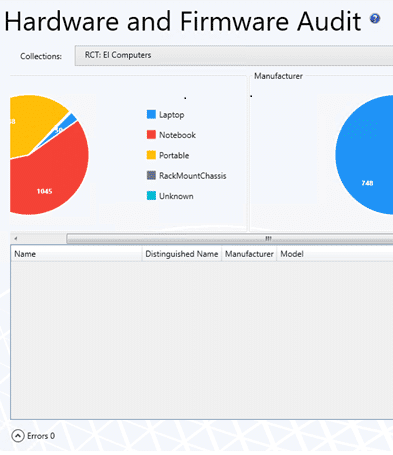The image size is (393, 455).
Task: Click the Laptop blue legend swatch
Action: coord(151,114)
